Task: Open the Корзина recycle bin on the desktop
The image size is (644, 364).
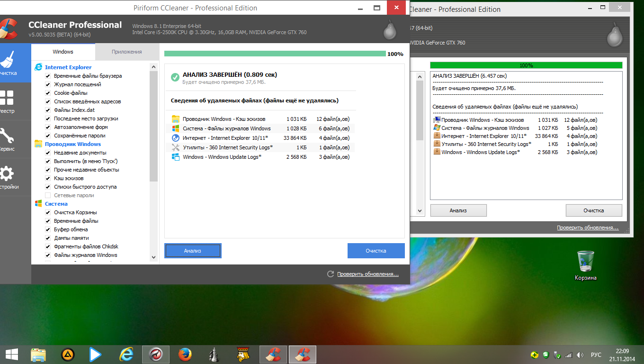Action: (586, 265)
